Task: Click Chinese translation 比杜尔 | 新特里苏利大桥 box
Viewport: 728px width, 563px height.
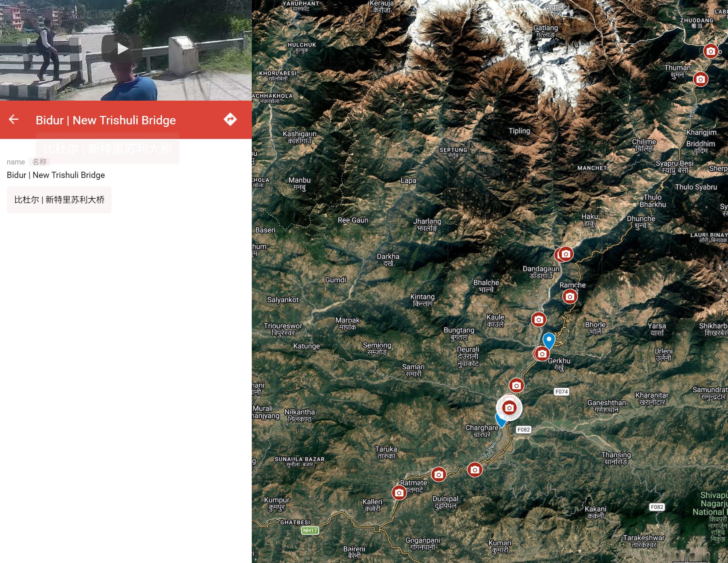Action: click(x=59, y=200)
